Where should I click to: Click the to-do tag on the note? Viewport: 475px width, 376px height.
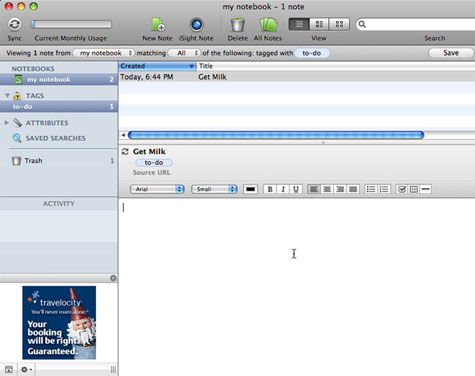154,163
